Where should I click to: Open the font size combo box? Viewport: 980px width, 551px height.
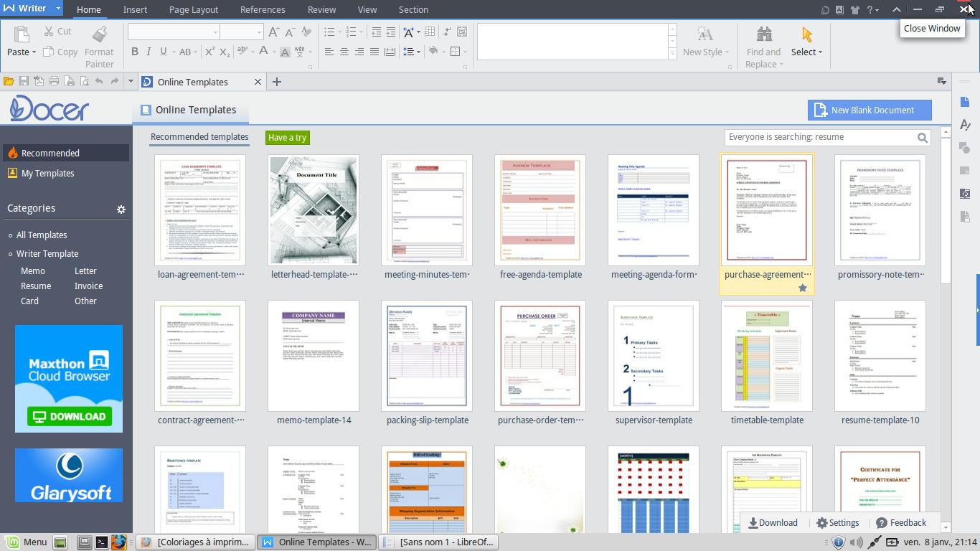pyautogui.click(x=242, y=32)
